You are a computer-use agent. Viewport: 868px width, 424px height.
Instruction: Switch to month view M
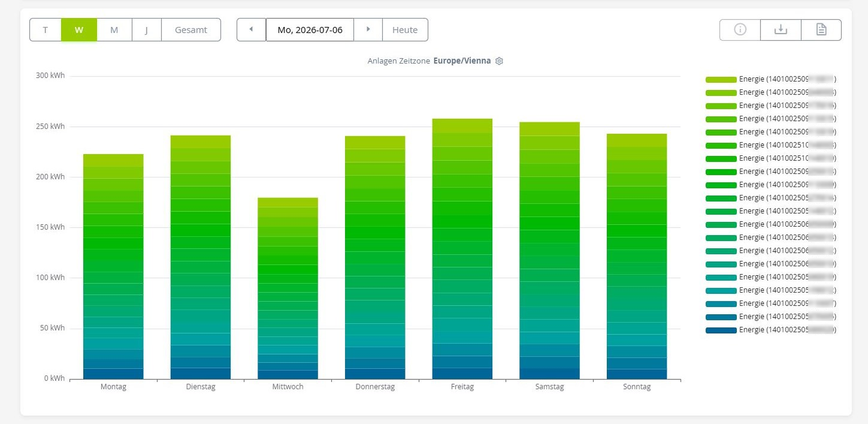tap(114, 30)
